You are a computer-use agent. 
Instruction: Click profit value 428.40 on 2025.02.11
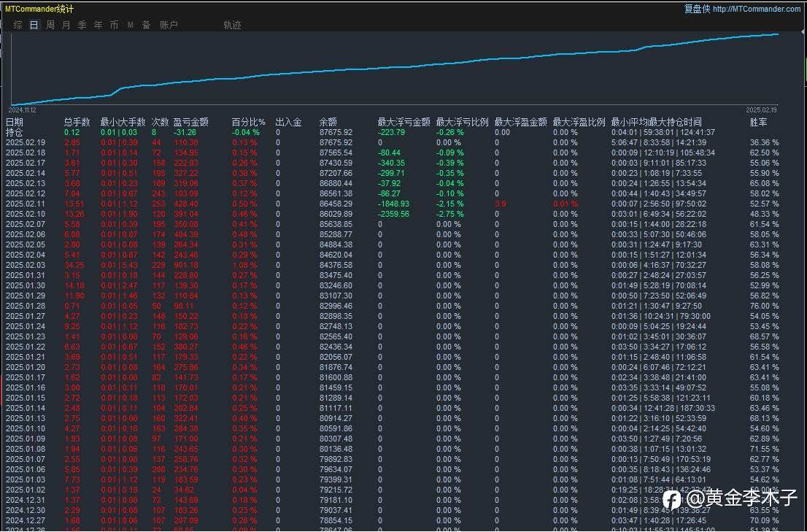186,204
